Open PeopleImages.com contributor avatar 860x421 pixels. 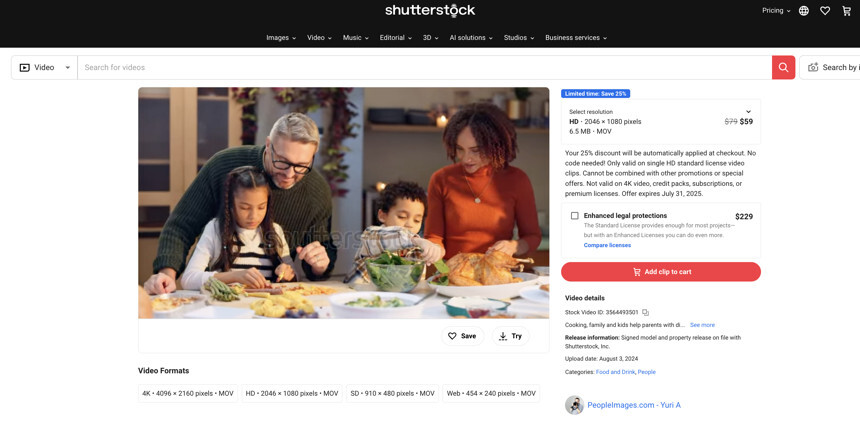[574, 405]
